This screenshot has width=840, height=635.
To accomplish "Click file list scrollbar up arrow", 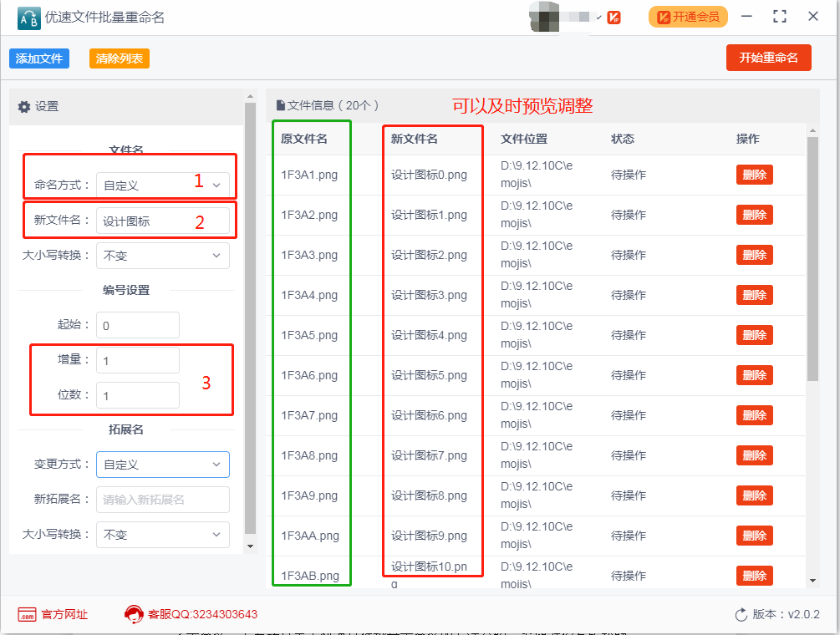I will pyautogui.click(x=812, y=130).
